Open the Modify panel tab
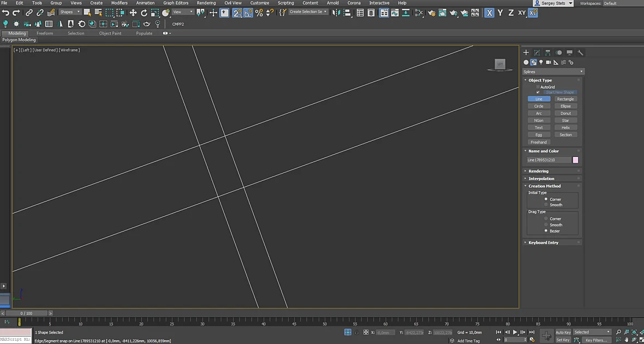Image resolution: width=644 pixels, height=344 pixels. [537, 52]
